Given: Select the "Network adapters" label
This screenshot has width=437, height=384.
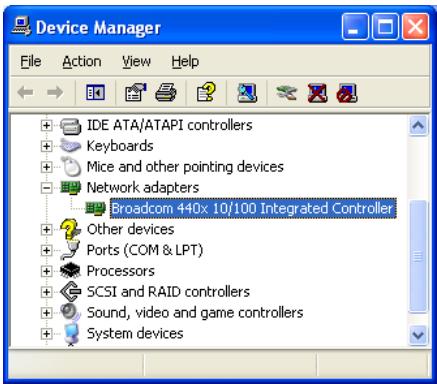Looking at the screenshot, I should 143,188.
